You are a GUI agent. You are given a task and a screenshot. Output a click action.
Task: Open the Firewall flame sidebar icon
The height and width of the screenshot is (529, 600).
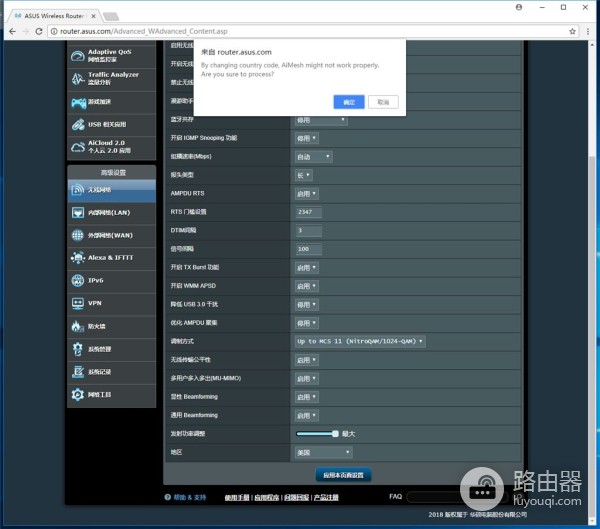(x=78, y=326)
